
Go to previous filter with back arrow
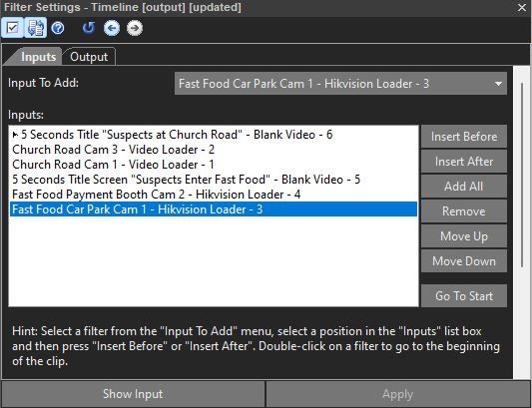(112, 28)
